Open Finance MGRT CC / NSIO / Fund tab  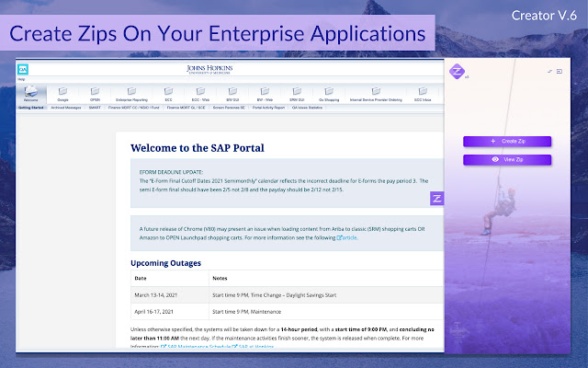tap(134, 108)
